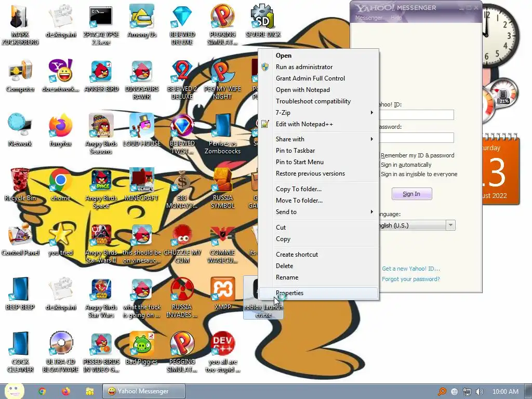Choose Delete in the context menu
The height and width of the screenshot is (399, 532).
[x=318, y=266]
